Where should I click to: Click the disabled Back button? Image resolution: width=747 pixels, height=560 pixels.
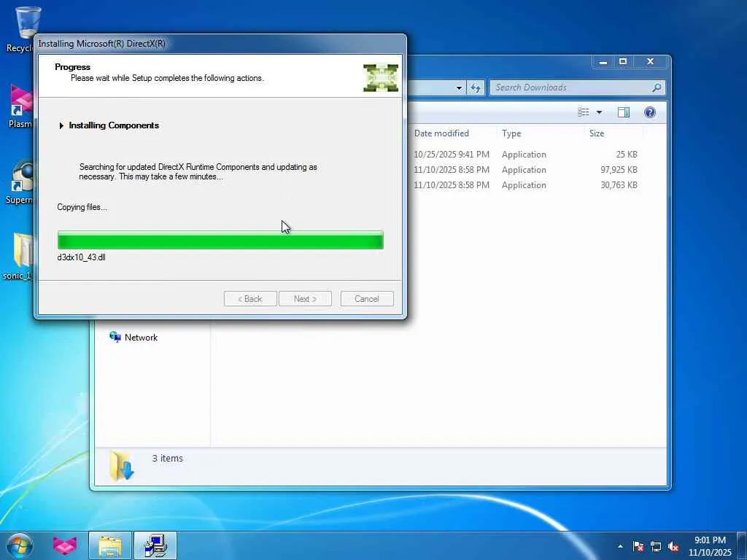[x=250, y=298]
